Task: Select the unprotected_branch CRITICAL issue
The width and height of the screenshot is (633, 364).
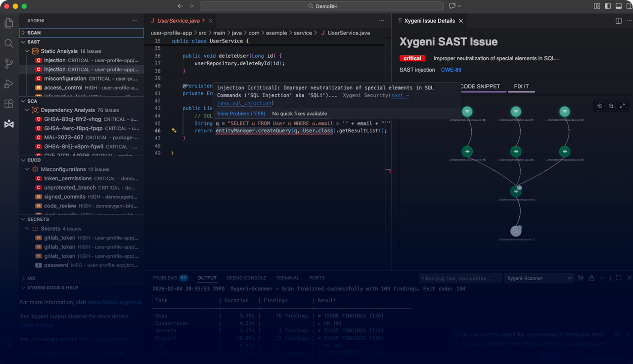Action: coord(82,188)
